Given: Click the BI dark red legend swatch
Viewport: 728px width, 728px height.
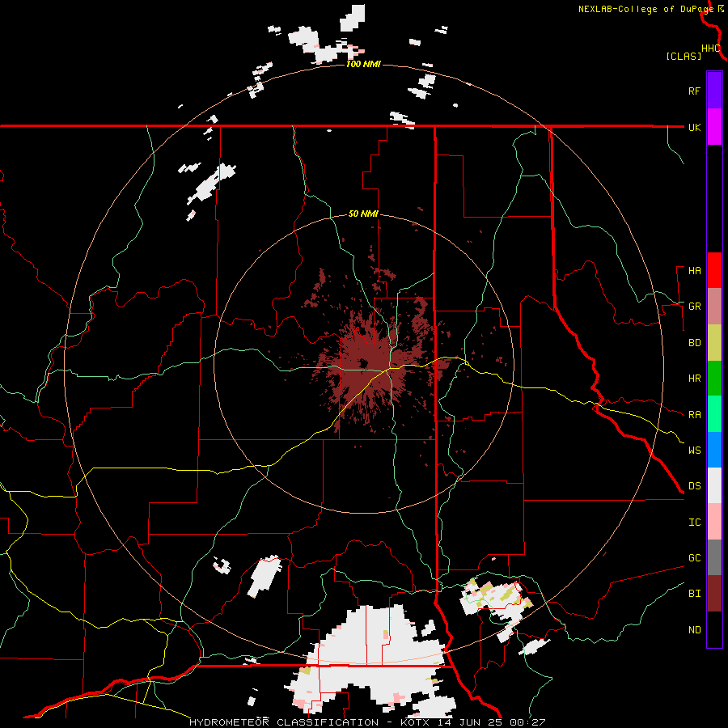Looking at the screenshot, I should point(714,594).
